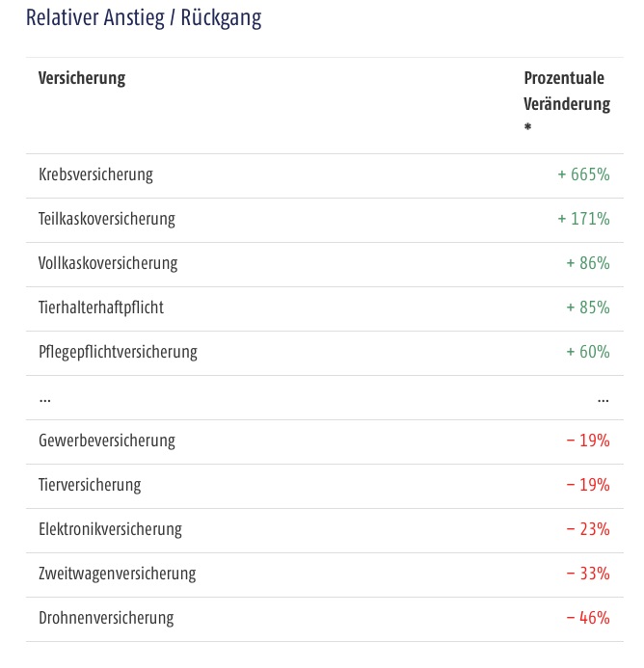Screen dimensions: 644x668
Task: Click the Tierversicherung entry
Action: (90, 485)
